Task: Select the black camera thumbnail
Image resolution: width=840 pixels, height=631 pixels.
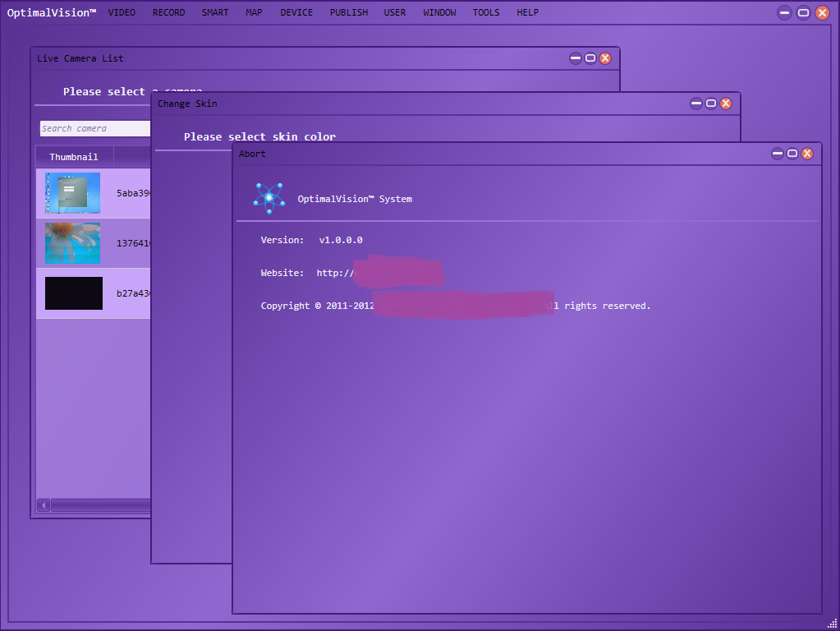Action: click(73, 293)
